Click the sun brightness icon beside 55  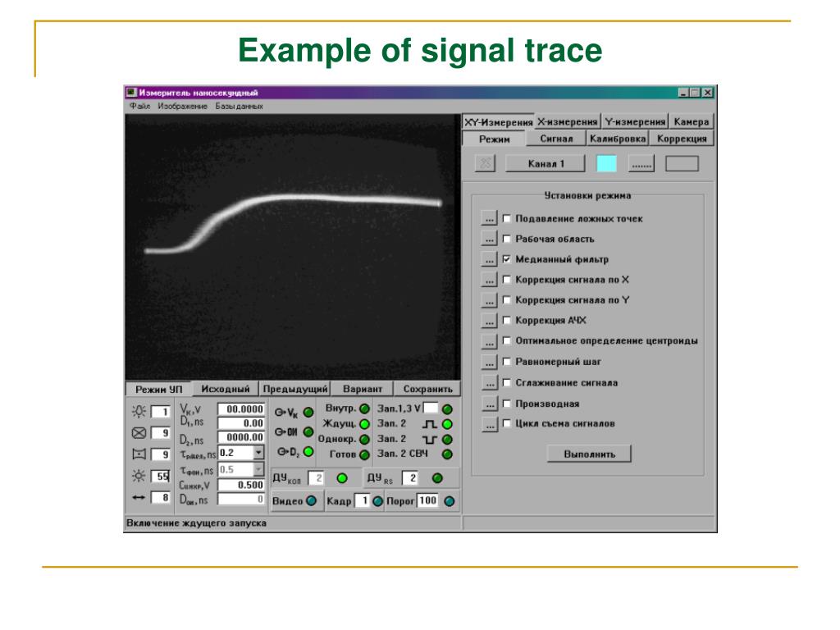(x=139, y=476)
